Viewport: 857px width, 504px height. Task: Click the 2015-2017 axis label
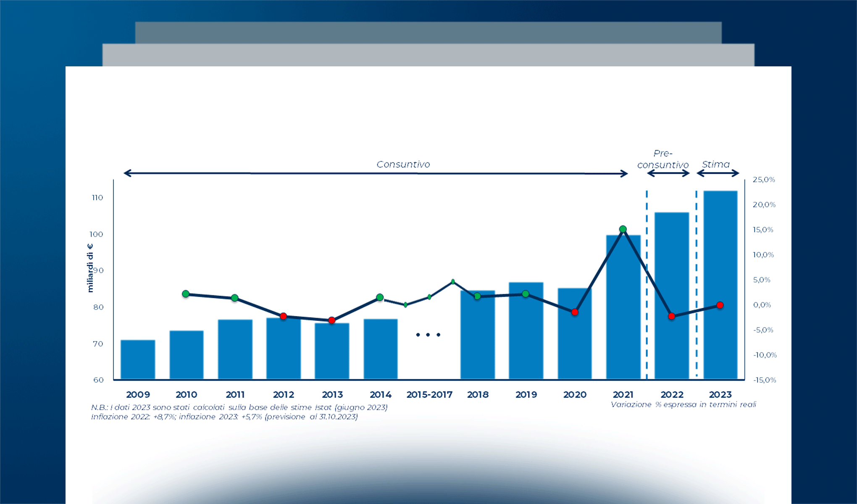(x=429, y=395)
